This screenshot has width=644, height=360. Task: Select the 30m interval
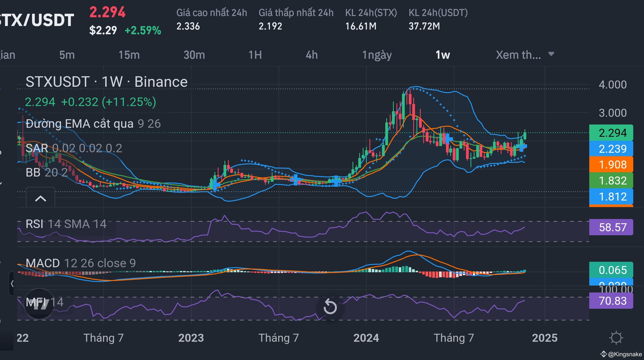(194, 55)
